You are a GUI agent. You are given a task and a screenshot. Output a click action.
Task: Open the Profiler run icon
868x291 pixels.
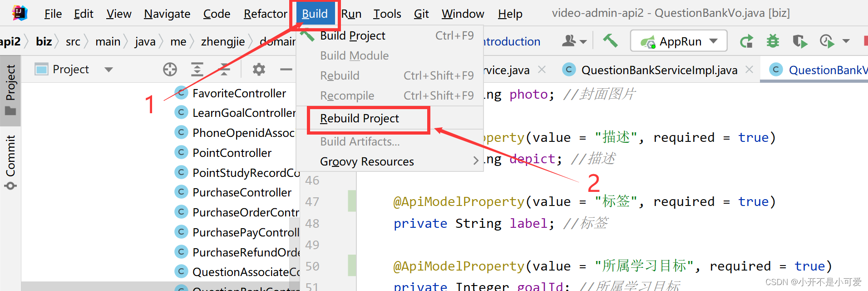(x=827, y=41)
